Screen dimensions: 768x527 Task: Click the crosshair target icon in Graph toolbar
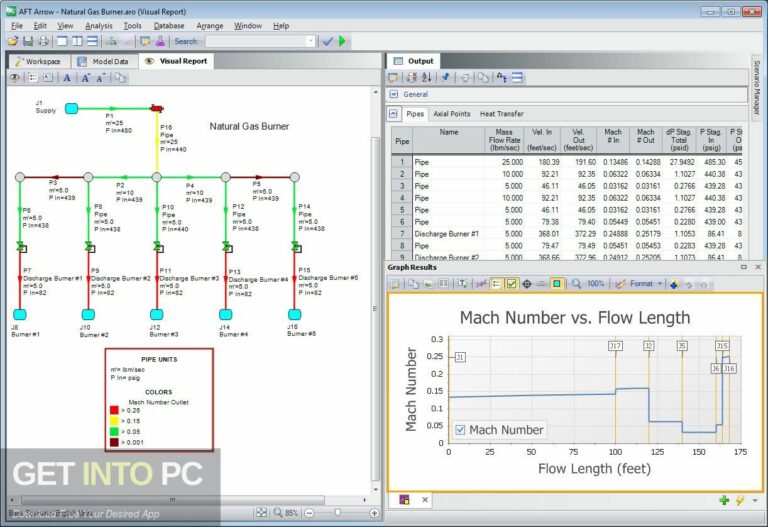click(527, 284)
